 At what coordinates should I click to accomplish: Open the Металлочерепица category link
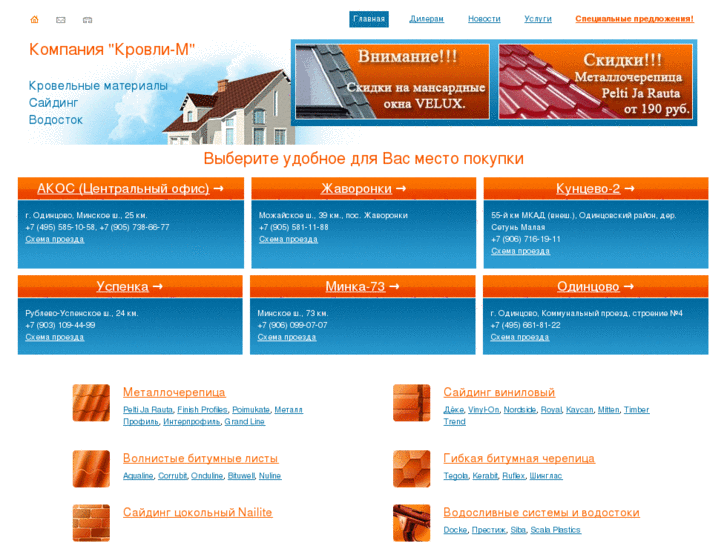[x=174, y=392]
